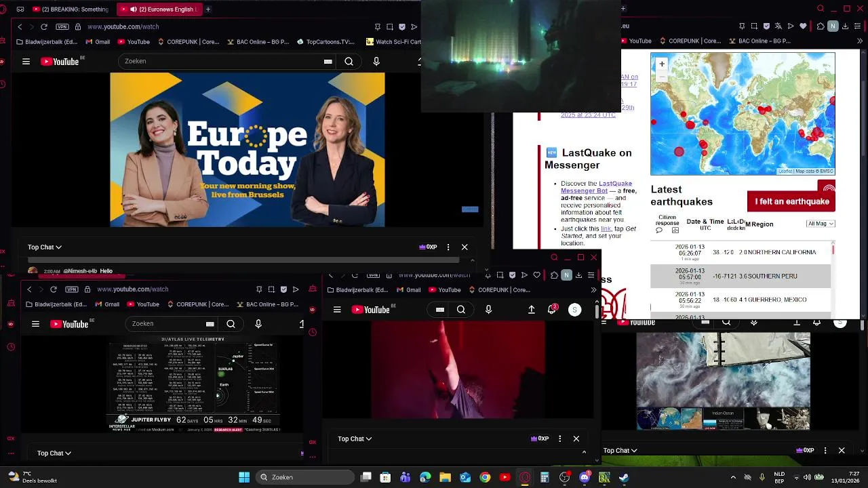Screen dimensions: 868x488
Task: Open the S account avatar menu
Action: (x=574, y=310)
